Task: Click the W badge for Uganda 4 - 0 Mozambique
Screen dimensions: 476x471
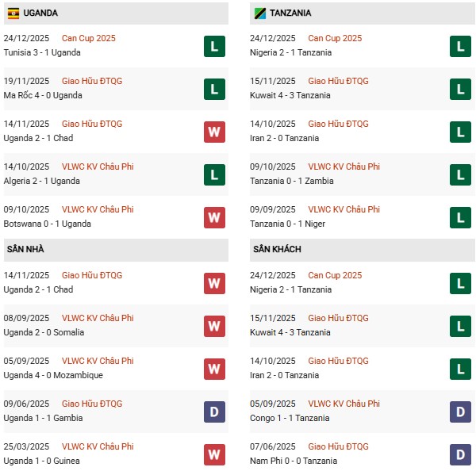Action: point(213,369)
